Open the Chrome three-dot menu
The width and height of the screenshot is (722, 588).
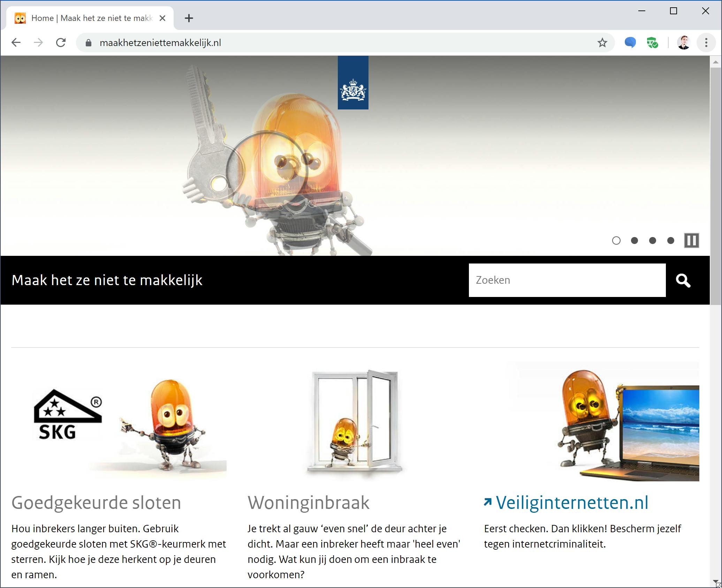[x=706, y=43]
